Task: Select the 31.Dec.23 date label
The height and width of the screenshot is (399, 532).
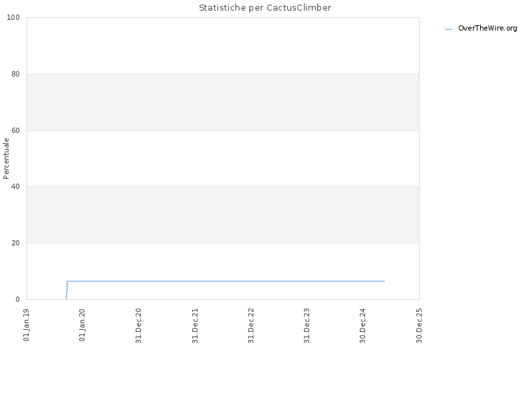Action: (x=307, y=326)
